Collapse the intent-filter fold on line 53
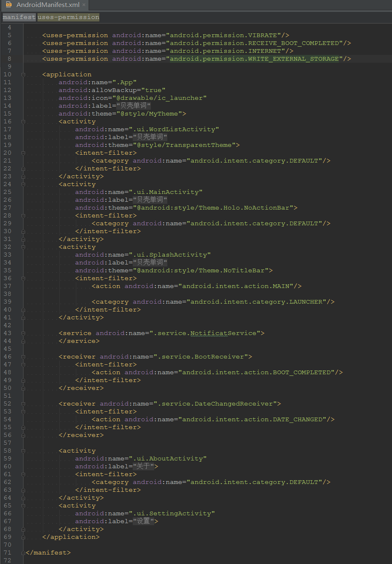Image resolution: width=392 pixels, height=564 pixels. pos(23,412)
